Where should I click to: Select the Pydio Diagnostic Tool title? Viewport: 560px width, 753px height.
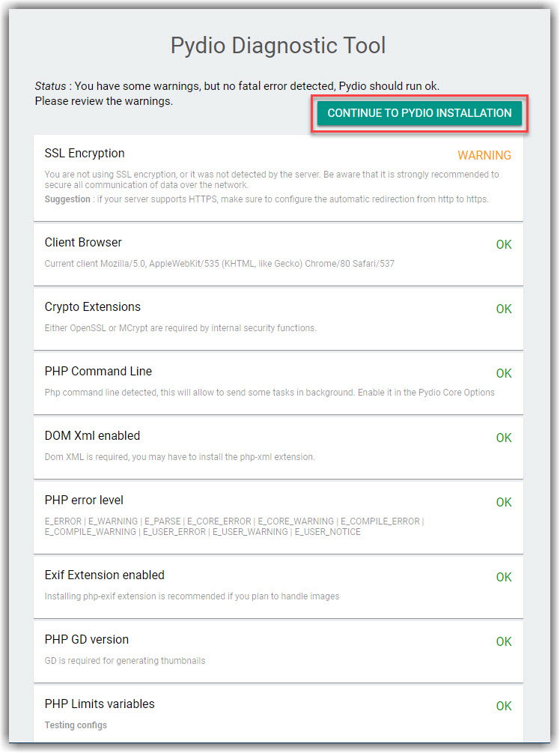click(279, 46)
